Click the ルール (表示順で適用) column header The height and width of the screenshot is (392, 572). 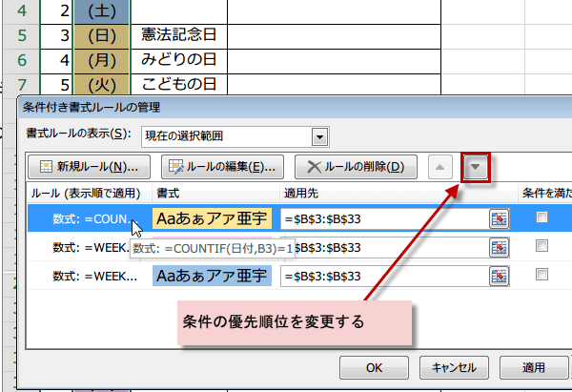coord(90,193)
